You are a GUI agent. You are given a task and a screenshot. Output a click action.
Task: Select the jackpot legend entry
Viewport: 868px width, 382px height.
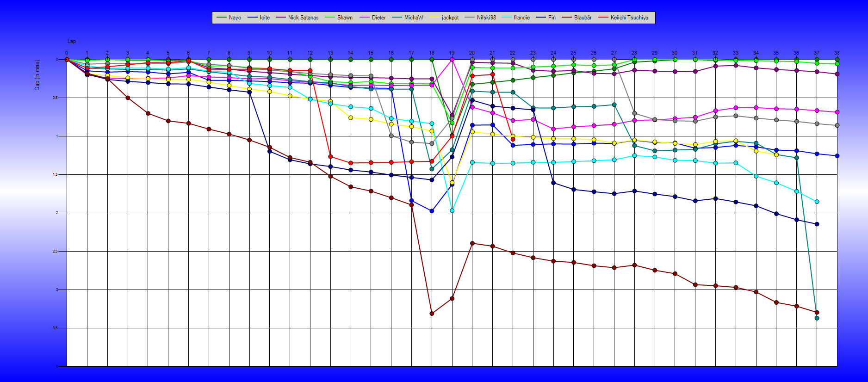click(444, 18)
